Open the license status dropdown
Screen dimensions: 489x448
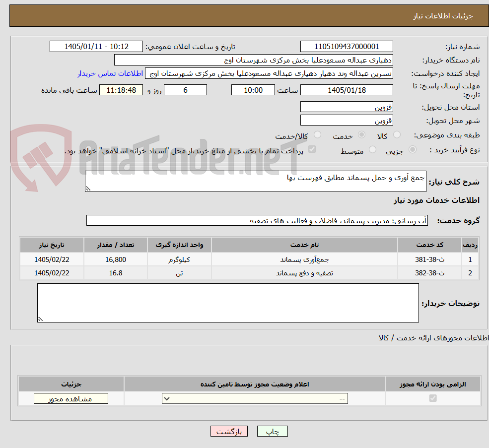pos(255,398)
